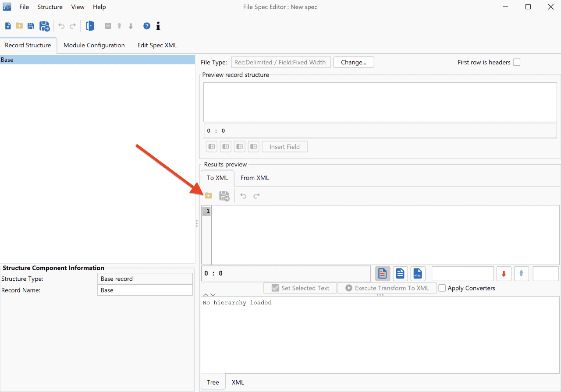
Task: Show about info with the black i icon
Action: pyautogui.click(x=158, y=26)
